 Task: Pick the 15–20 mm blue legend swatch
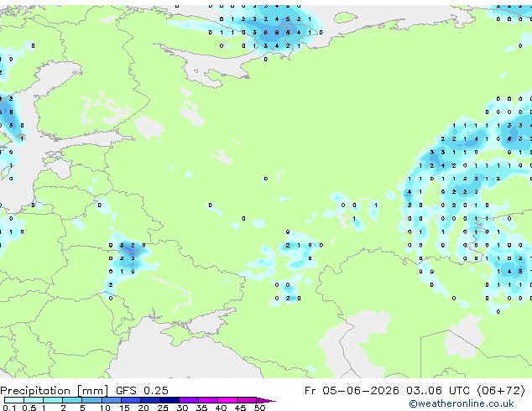pos(131,400)
